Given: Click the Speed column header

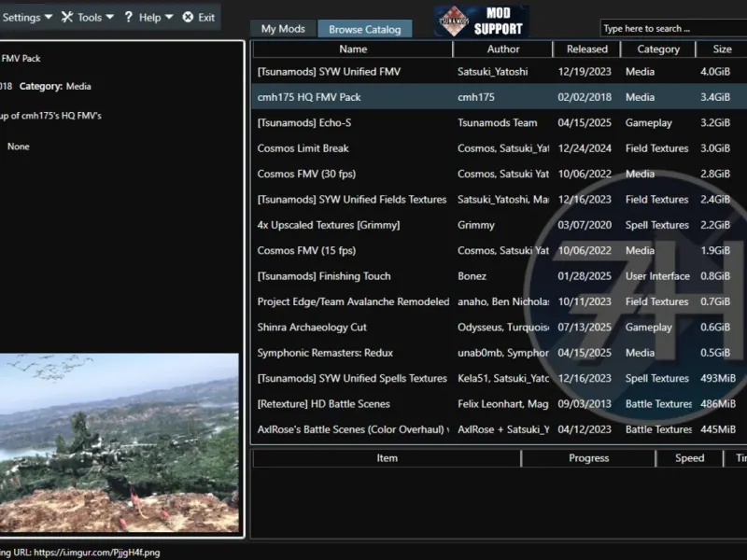Looking at the screenshot, I should pos(689,458).
